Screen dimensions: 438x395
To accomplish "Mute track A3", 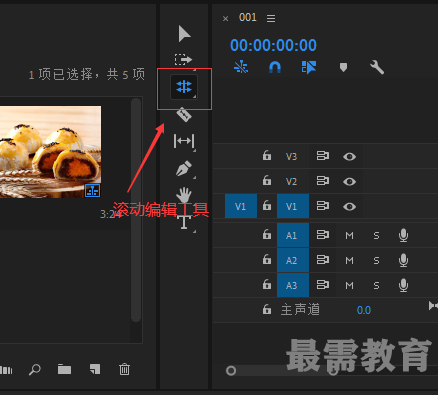I will point(349,285).
